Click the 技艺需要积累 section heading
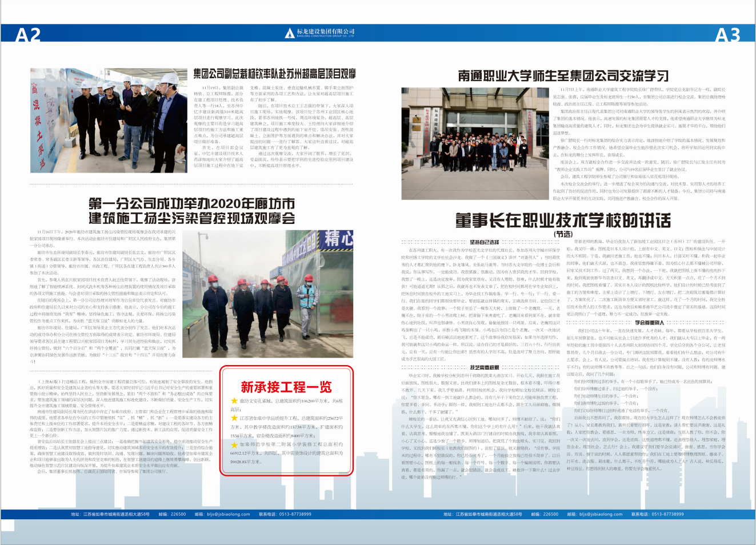This screenshot has width=756, height=545. (484, 367)
